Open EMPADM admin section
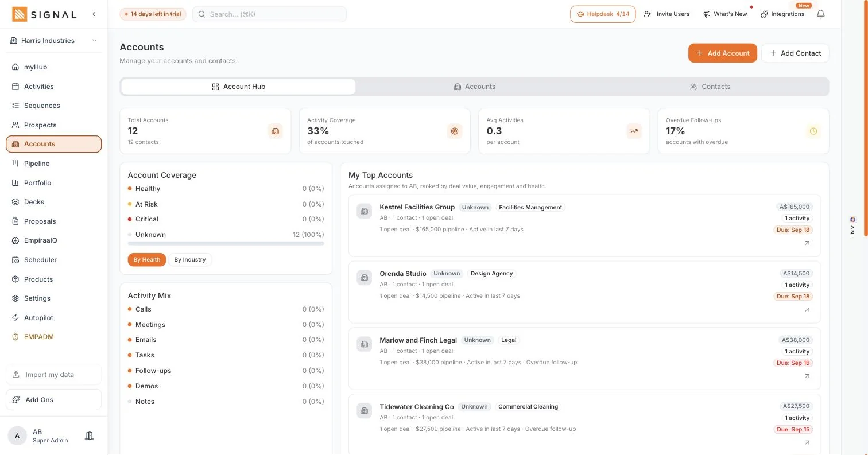Viewport: 868px width, 455px height. point(54,337)
